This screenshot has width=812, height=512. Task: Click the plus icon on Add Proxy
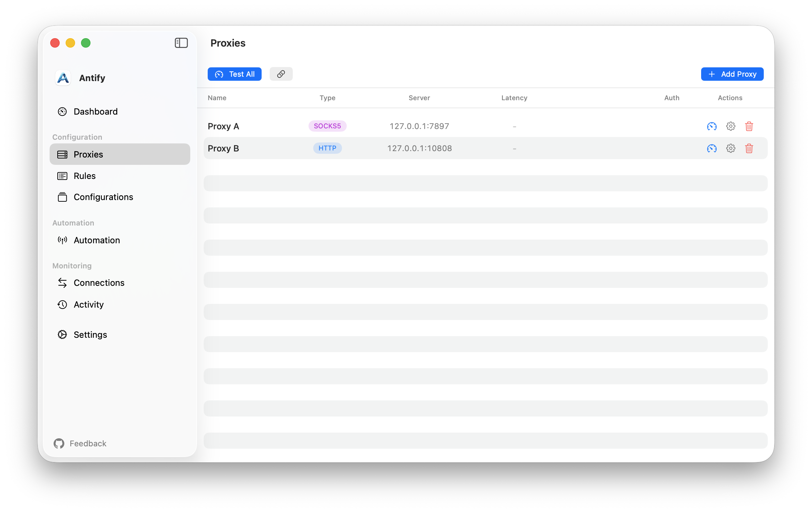tap(711, 74)
